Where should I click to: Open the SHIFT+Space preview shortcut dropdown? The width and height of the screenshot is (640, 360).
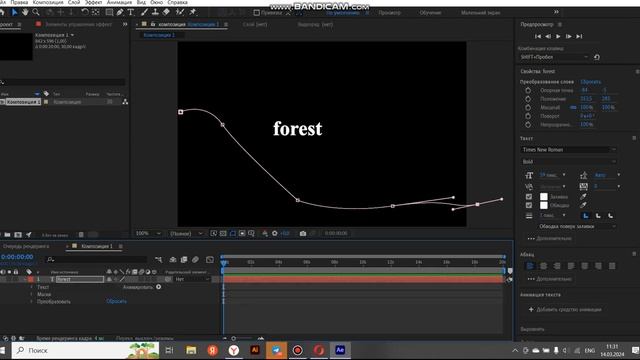pos(554,57)
